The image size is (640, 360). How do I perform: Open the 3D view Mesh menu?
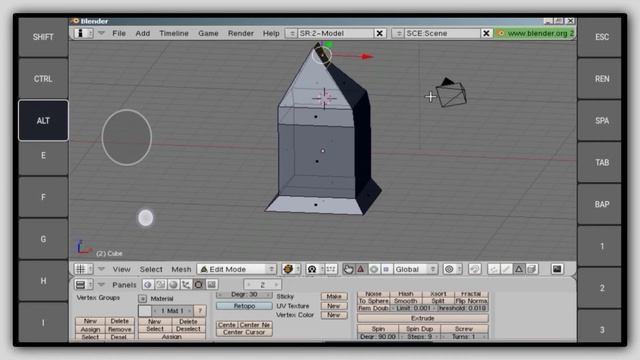point(181,269)
